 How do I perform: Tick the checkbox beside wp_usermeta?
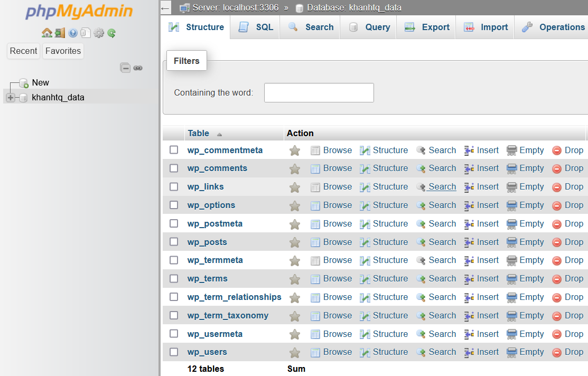click(x=174, y=334)
